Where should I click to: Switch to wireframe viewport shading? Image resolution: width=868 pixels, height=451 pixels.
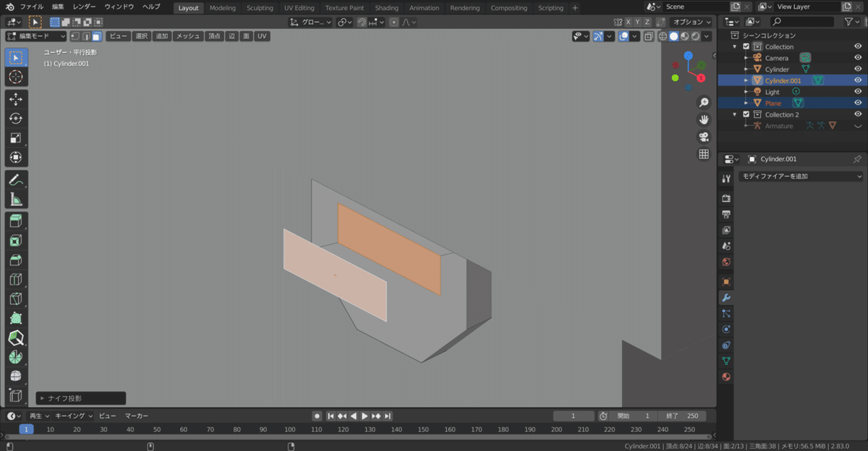(x=663, y=36)
